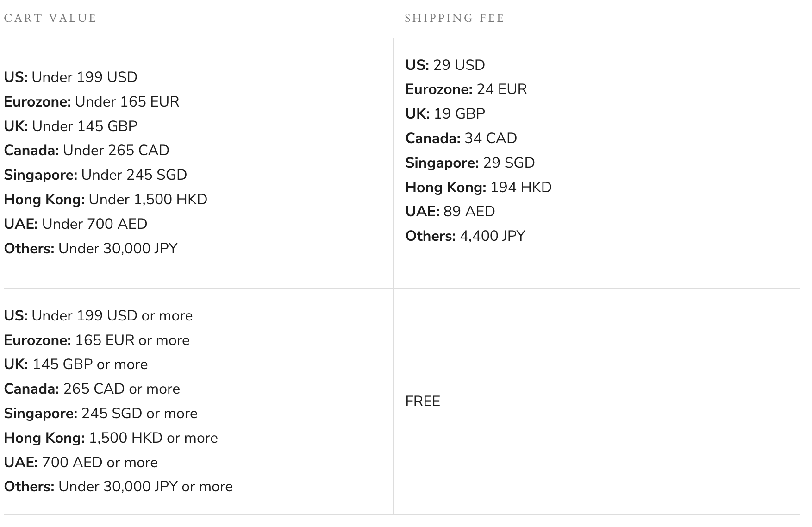Viewport: 812px width, 527px height.
Task: Select the Eurozone 165 EUR or more line
Action: pyautogui.click(x=96, y=340)
